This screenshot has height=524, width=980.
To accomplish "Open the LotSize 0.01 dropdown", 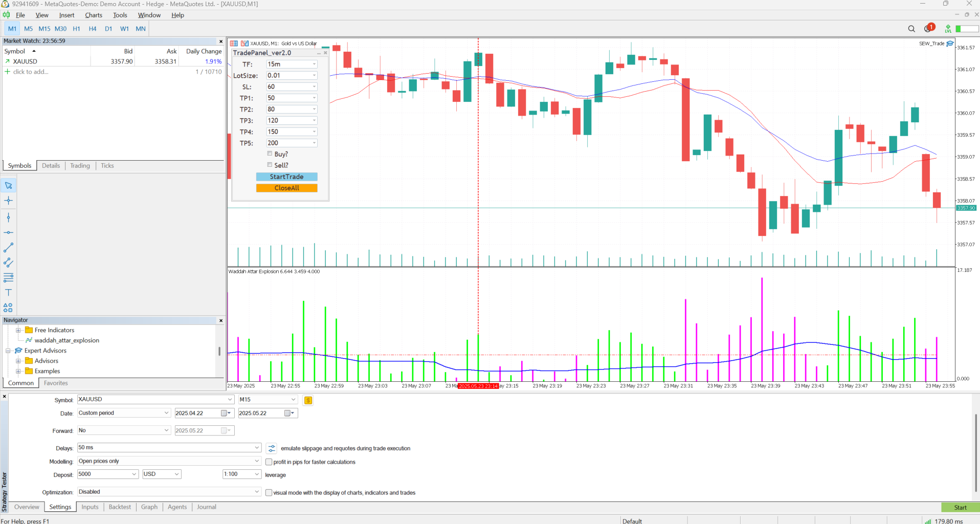I will tap(292, 75).
